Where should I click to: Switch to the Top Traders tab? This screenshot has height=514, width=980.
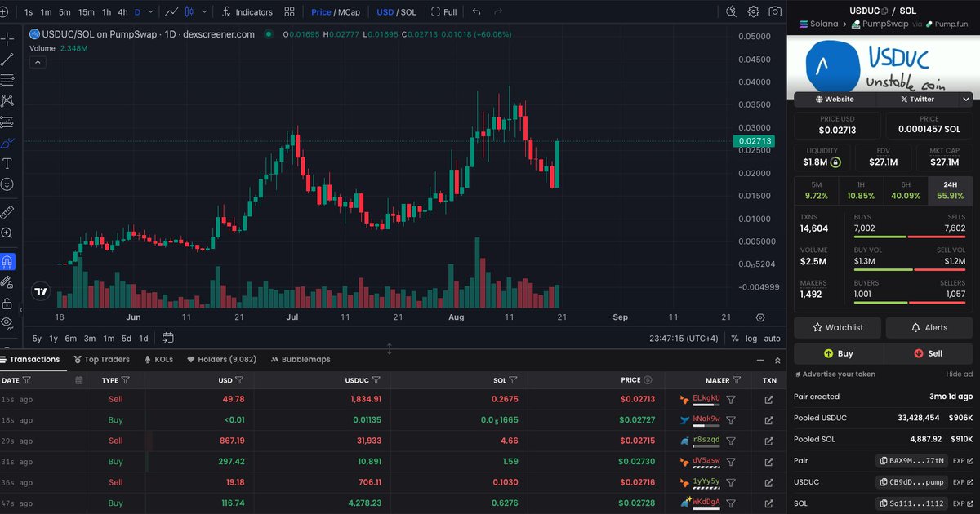(101, 359)
